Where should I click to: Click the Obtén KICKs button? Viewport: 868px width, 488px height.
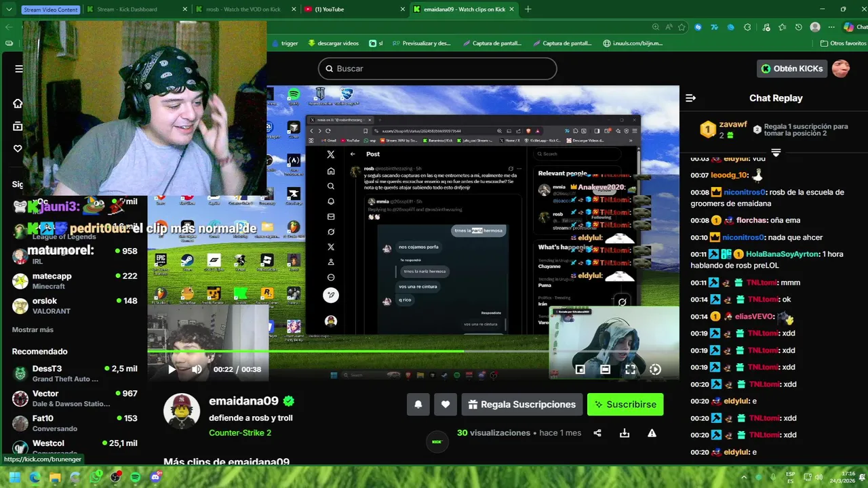click(x=792, y=68)
